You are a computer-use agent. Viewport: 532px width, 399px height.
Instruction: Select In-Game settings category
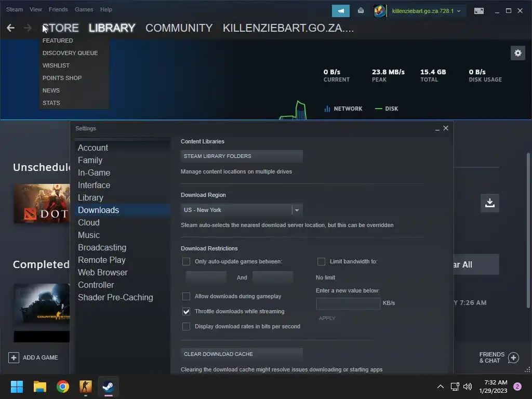[94, 172]
